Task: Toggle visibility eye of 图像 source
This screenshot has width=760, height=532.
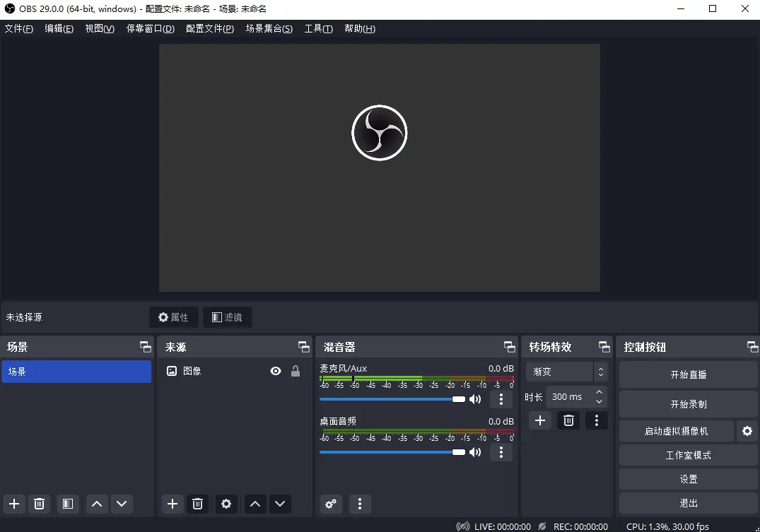Action: (x=276, y=371)
